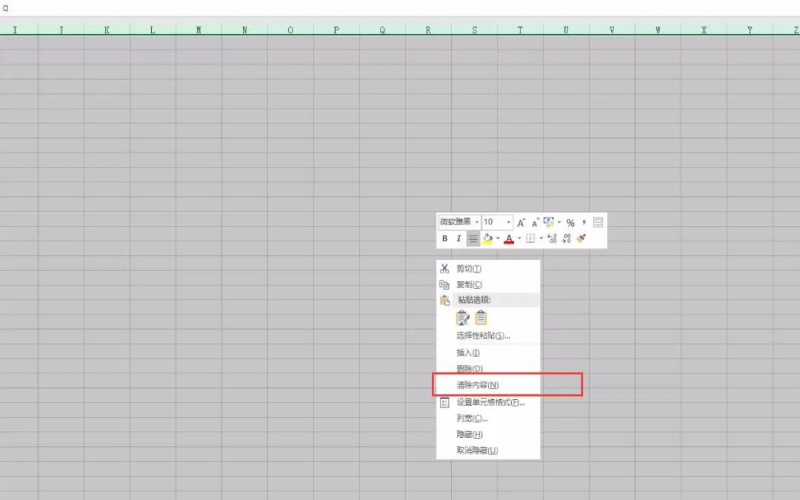Click the increase font size icon
Screen dimensions: 800x500
(x=521, y=222)
